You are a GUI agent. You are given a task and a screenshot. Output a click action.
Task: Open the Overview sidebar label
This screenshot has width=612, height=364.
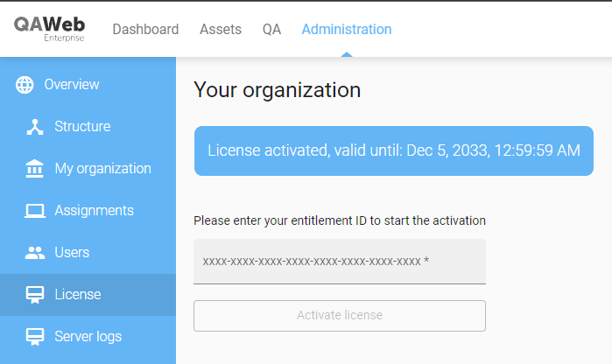click(x=72, y=85)
